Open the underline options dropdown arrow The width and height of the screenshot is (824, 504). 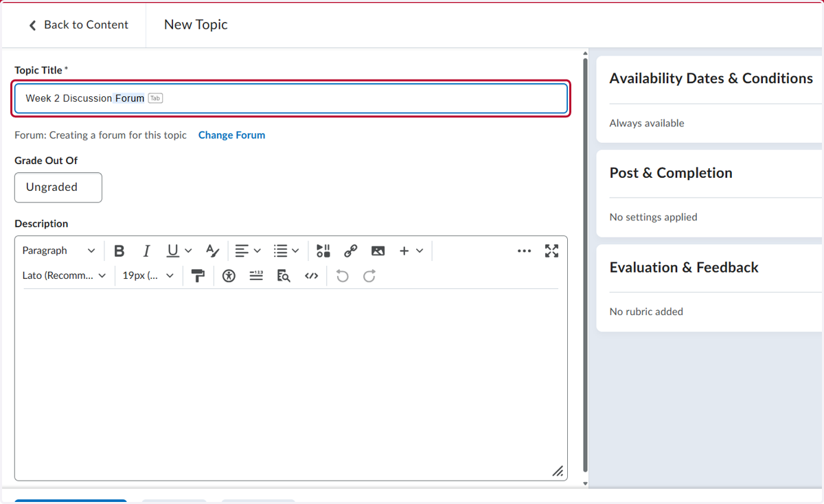click(x=189, y=251)
